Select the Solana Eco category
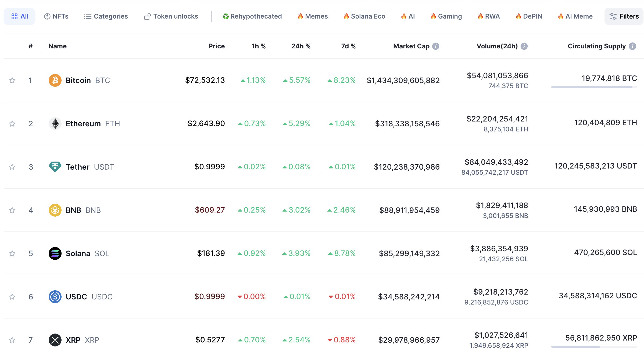 pos(364,16)
